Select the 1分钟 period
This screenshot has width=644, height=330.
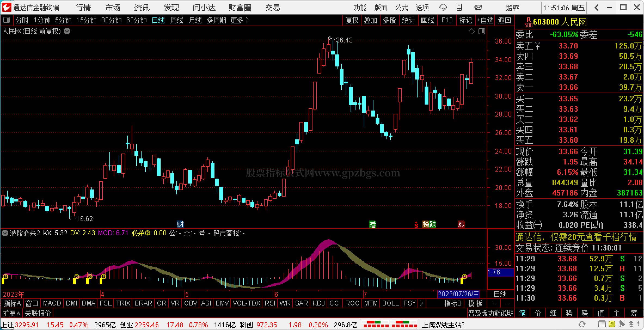point(42,20)
